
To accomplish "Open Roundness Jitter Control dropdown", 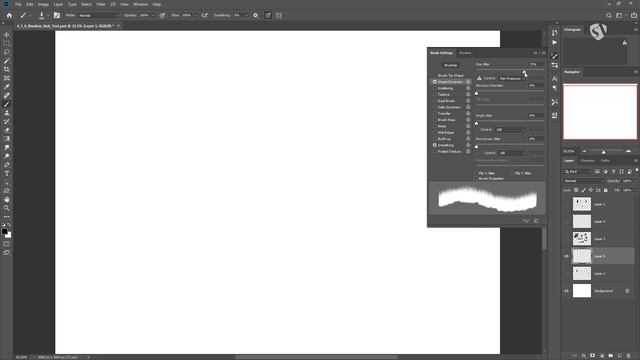I will 512,153.
